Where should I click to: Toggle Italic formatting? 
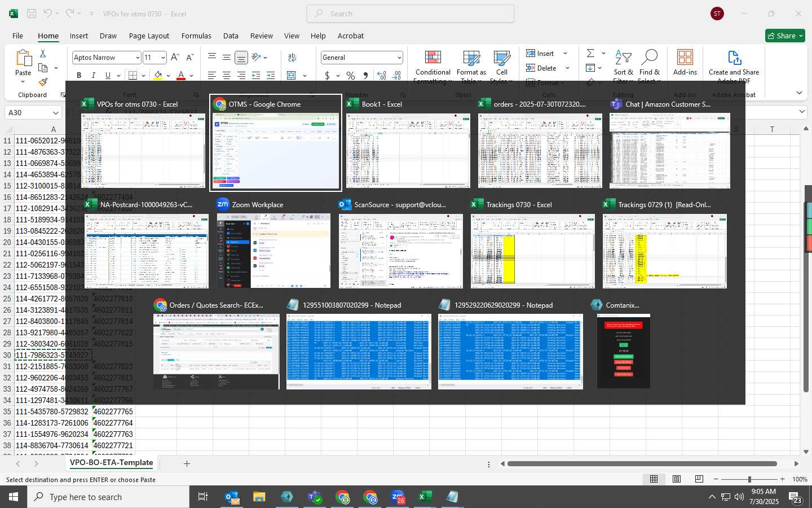tap(93, 75)
